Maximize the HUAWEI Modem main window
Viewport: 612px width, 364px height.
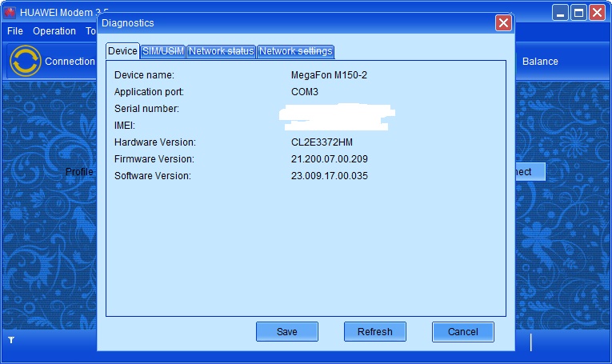click(579, 13)
